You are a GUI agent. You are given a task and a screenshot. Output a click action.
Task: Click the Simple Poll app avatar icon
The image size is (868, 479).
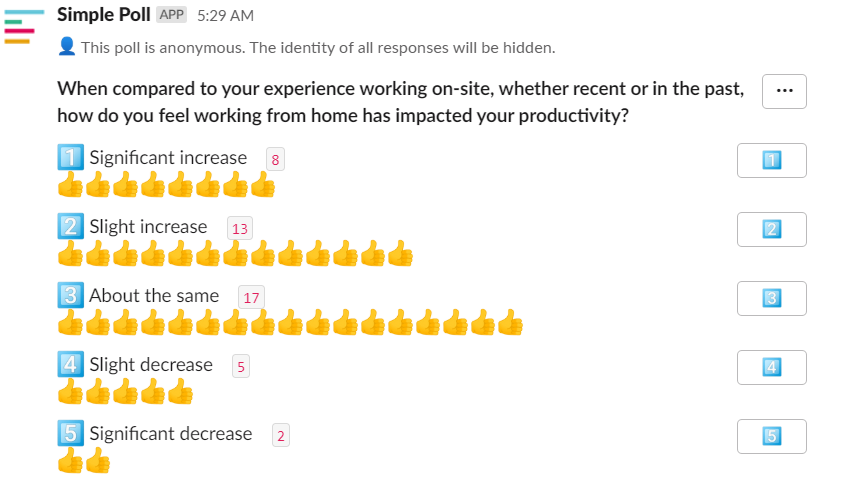coord(24,26)
